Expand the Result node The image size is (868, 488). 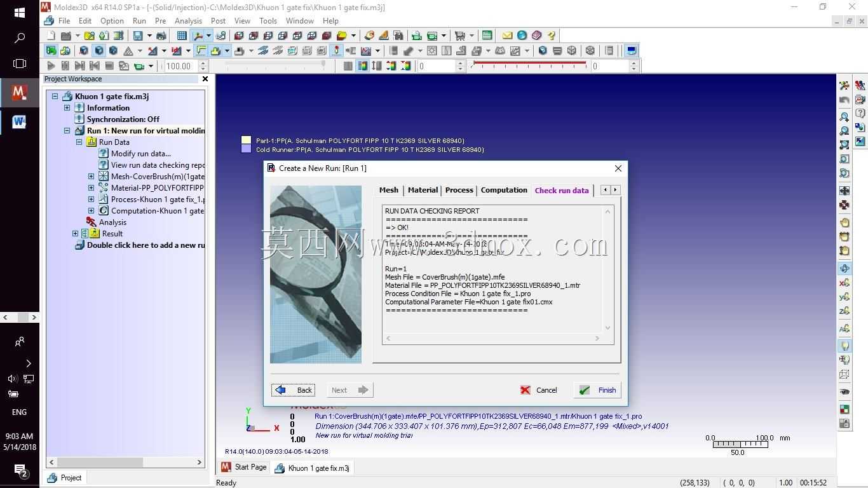tap(76, 234)
